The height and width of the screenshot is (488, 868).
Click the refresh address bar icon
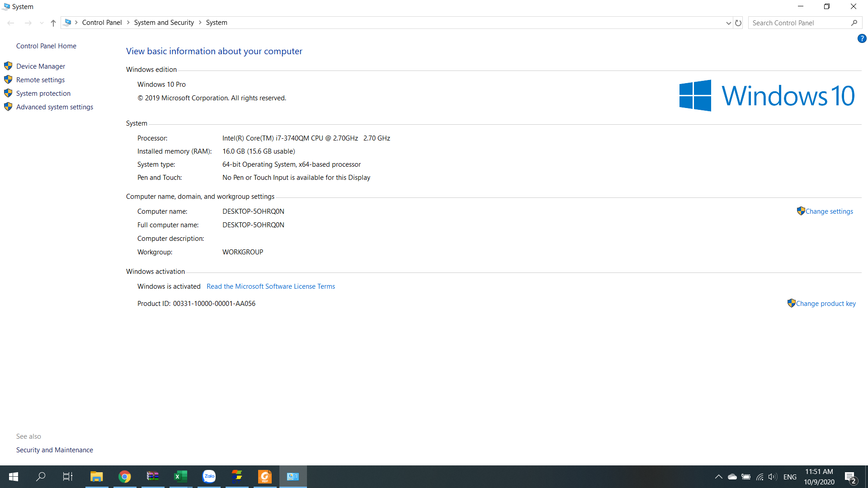click(x=738, y=23)
